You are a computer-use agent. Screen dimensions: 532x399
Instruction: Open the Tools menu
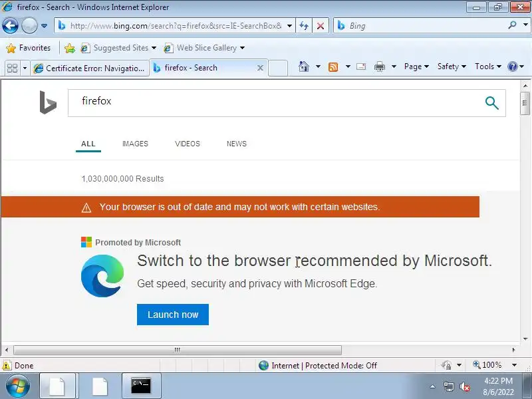click(488, 66)
